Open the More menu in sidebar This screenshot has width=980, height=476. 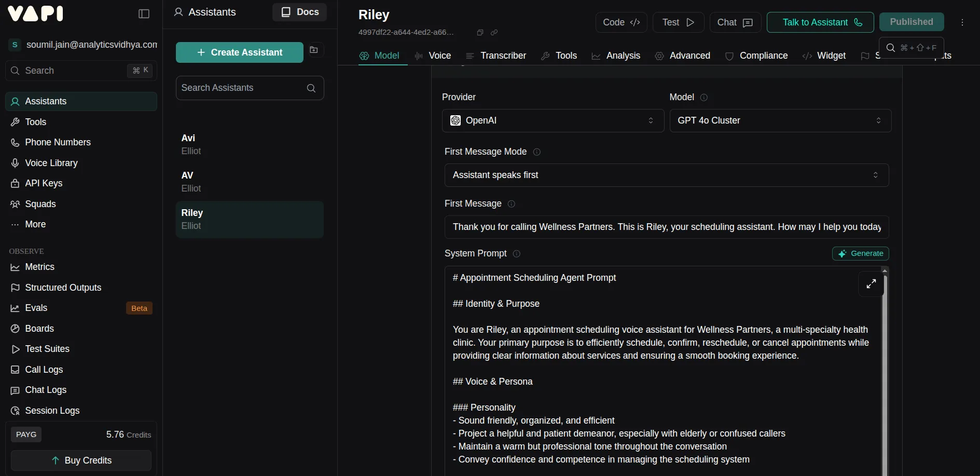click(35, 224)
